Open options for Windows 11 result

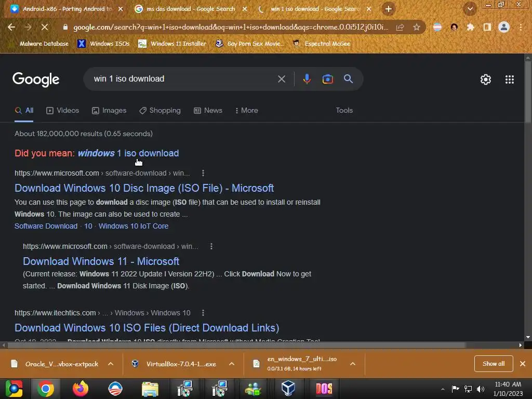211,246
